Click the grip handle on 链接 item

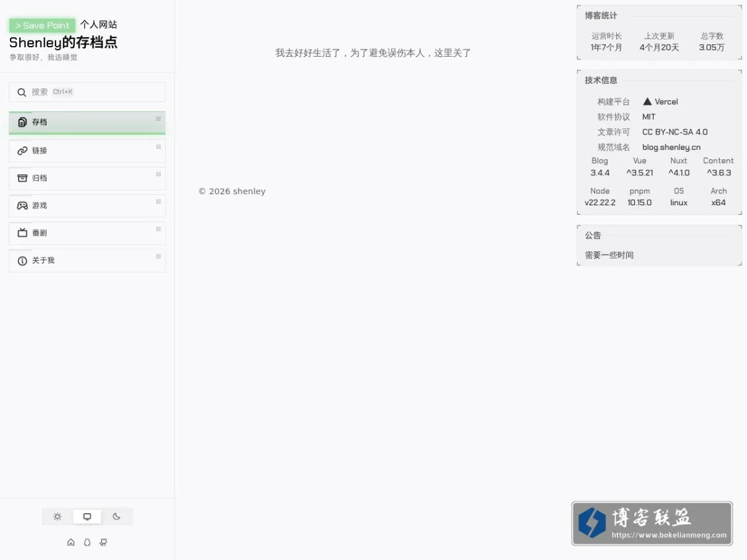coord(158,147)
